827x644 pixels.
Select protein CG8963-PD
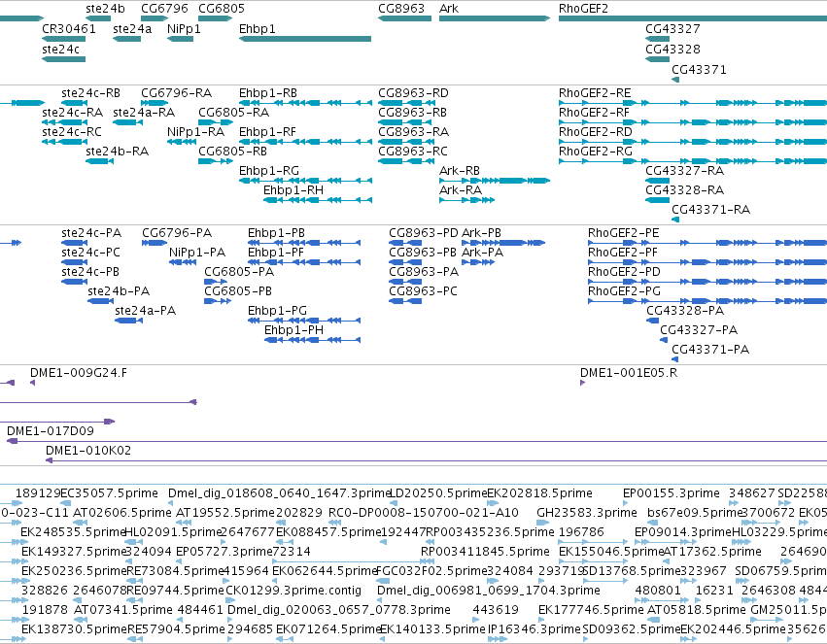424,233
